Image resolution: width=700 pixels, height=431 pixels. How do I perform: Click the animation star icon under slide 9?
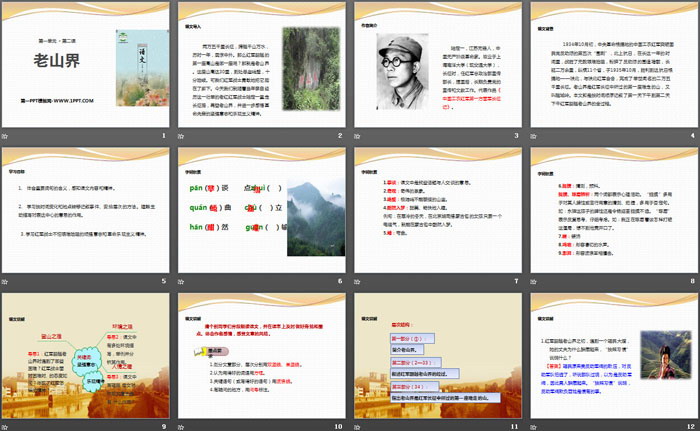(x=6, y=425)
